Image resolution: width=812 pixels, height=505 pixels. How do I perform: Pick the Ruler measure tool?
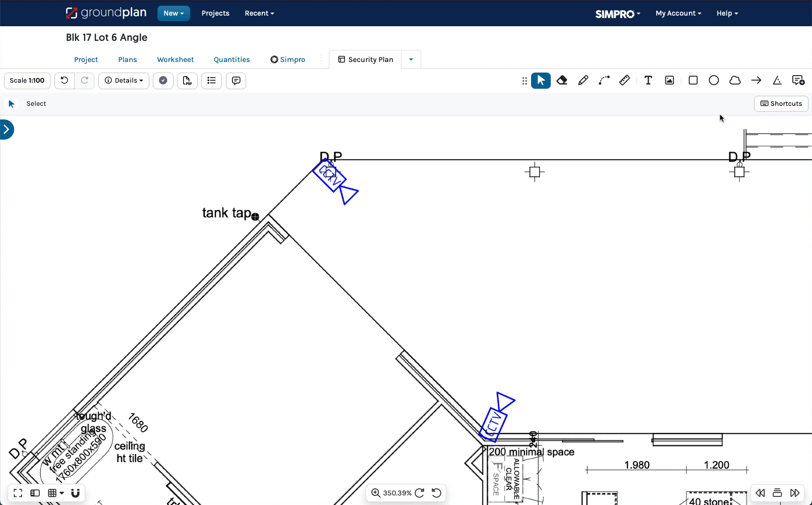pyautogui.click(x=624, y=81)
